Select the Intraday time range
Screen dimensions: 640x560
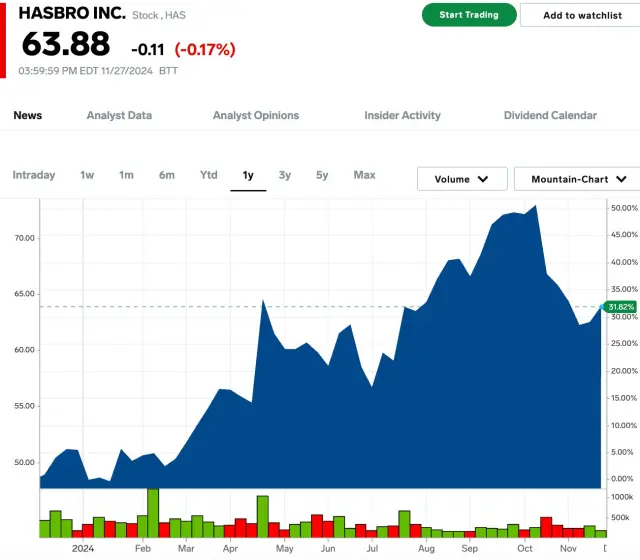(x=34, y=175)
